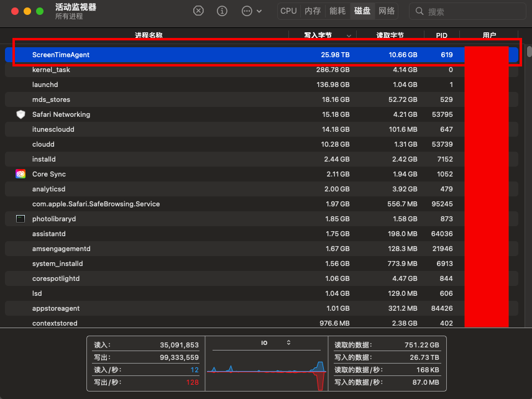Click the Core Sync app icon
The width and height of the screenshot is (532, 399).
point(21,174)
